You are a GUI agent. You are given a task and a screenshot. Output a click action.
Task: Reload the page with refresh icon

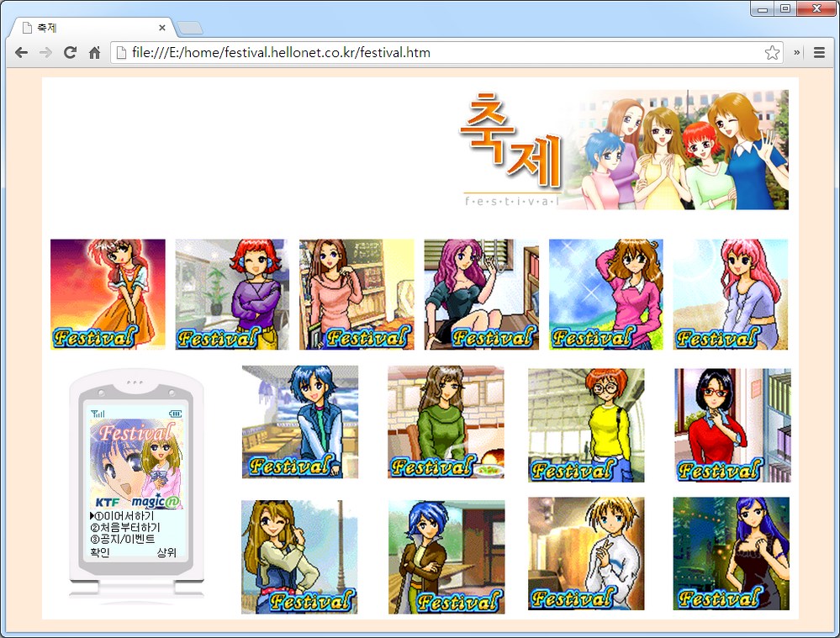(x=71, y=53)
